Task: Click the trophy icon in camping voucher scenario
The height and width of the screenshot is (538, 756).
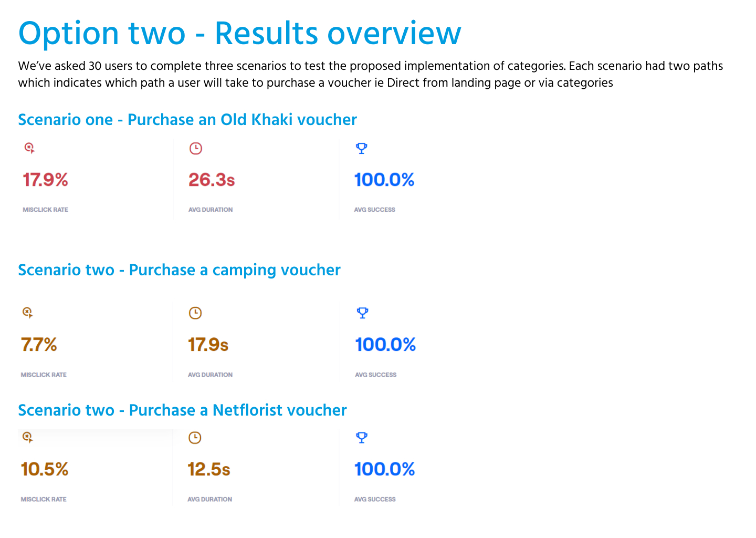Action: coord(362,313)
